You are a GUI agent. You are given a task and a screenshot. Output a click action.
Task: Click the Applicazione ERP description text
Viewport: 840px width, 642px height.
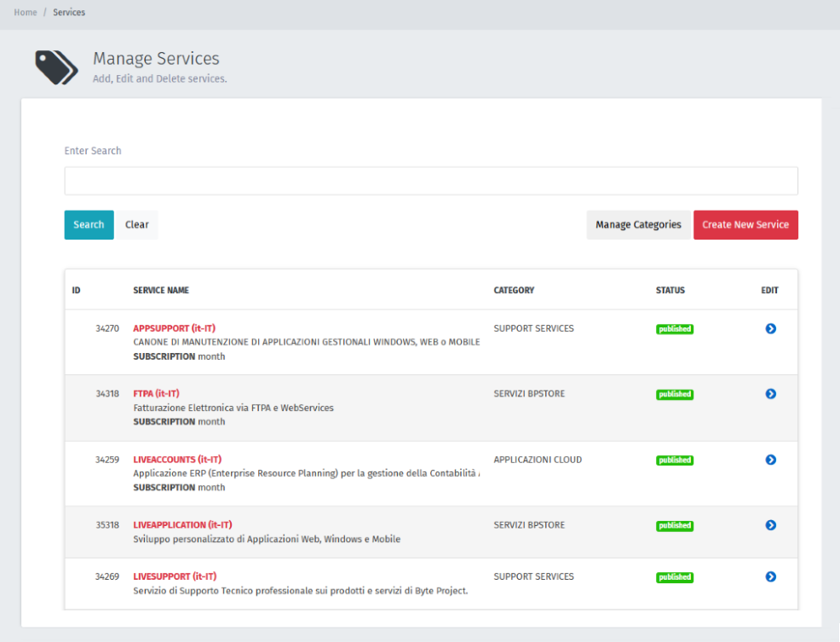point(307,473)
